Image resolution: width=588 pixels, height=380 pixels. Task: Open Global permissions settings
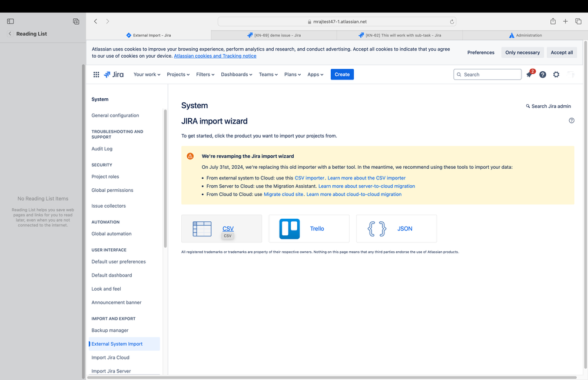coord(112,191)
